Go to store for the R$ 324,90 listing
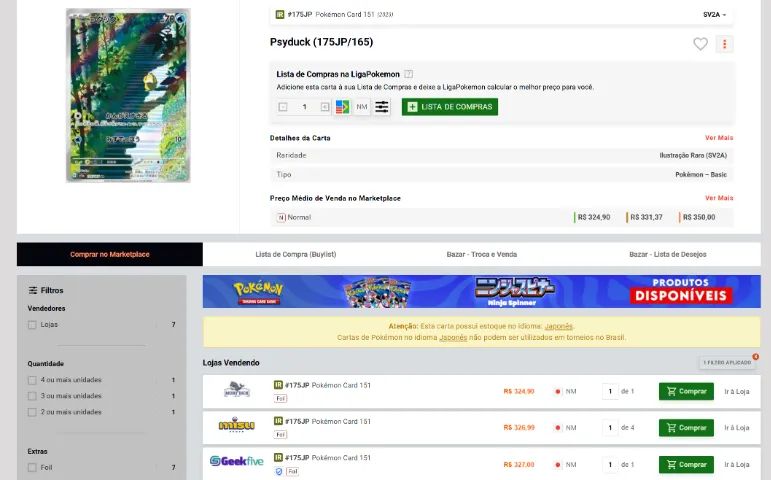771x480 pixels. 737,391
